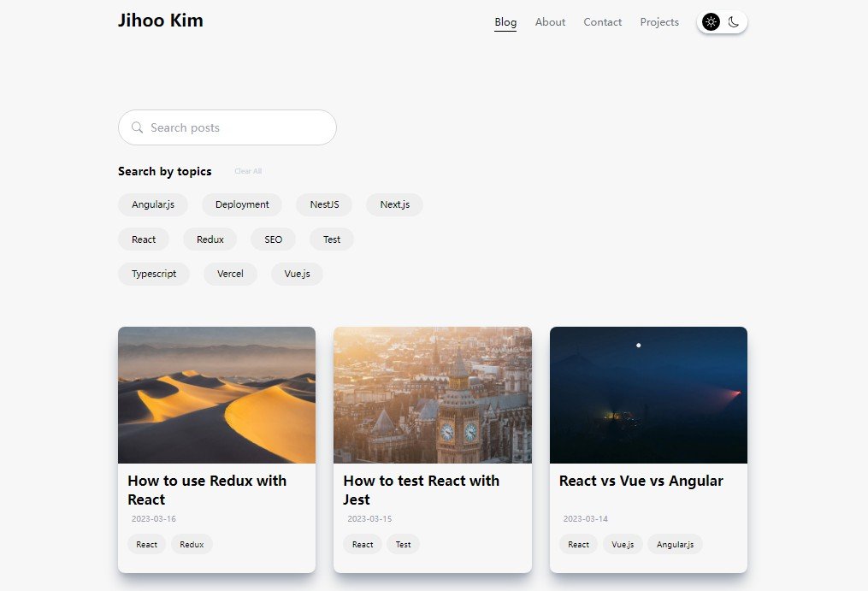The image size is (868, 591).
Task: Click the Search posts input field
Action: [227, 127]
